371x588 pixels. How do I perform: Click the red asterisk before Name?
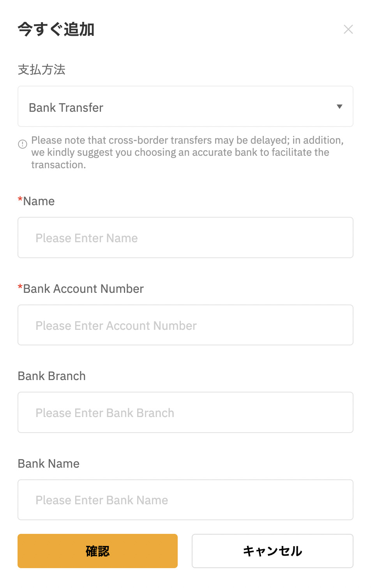[x=20, y=200]
